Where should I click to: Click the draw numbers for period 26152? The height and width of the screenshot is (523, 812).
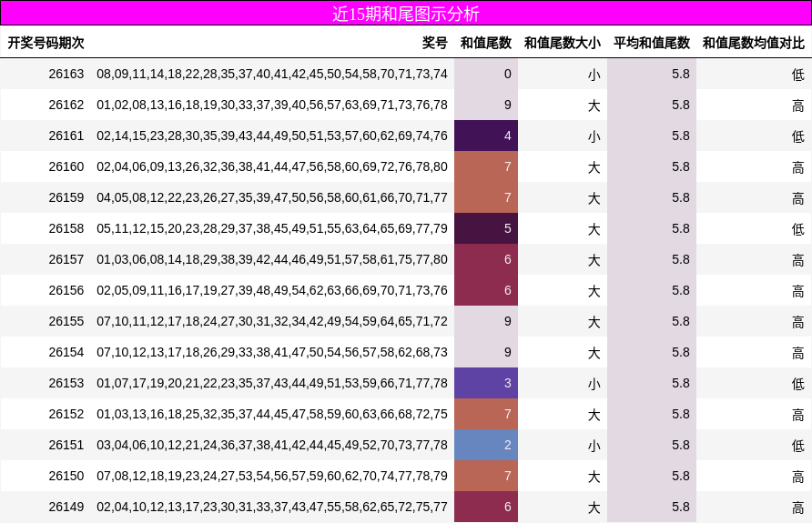tap(272, 414)
